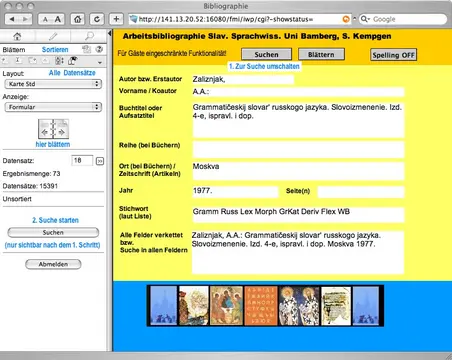Click the Alle Datensätze link
The width and height of the screenshot is (452, 360).
(x=72, y=73)
